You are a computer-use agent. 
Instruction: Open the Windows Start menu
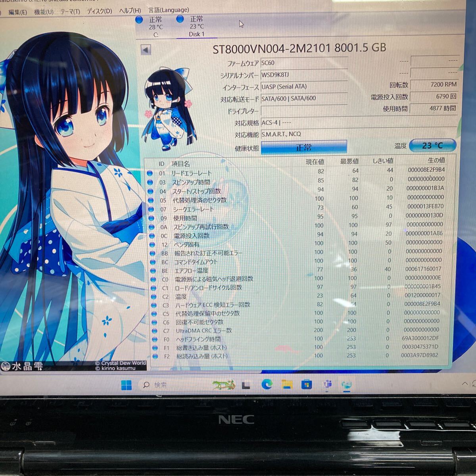coord(126,385)
